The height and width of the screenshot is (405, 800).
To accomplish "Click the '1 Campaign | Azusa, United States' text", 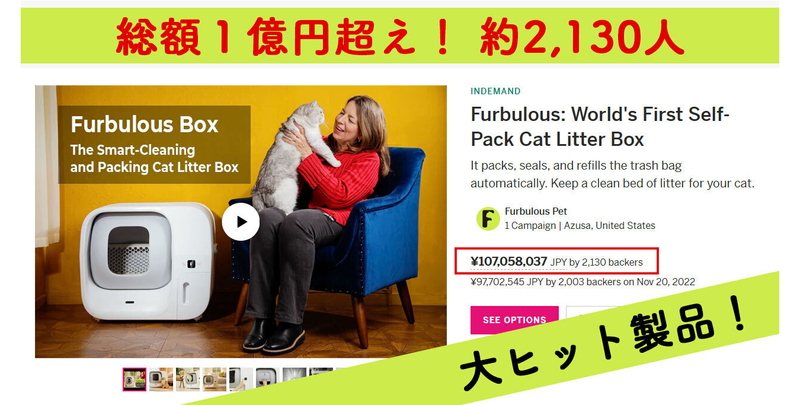I will click(x=580, y=225).
